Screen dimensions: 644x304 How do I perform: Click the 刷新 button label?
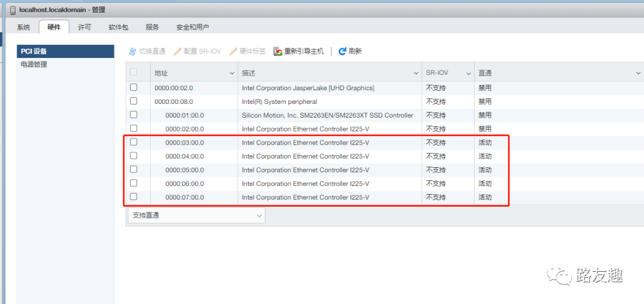click(355, 51)
